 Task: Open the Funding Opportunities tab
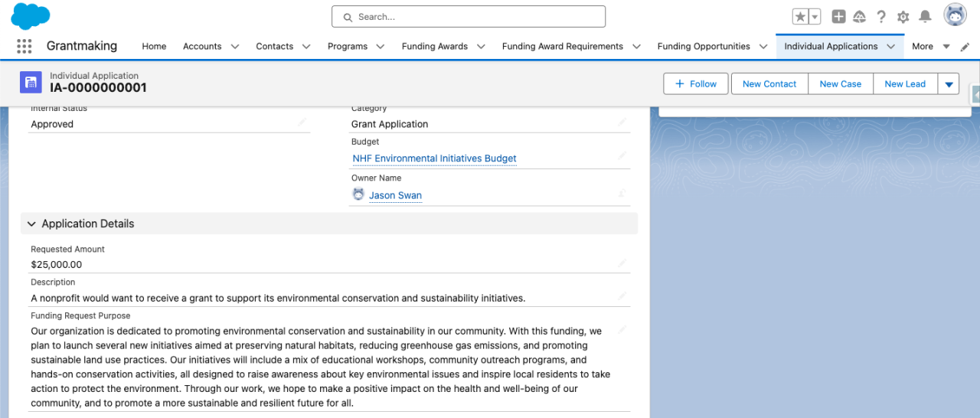(x=704, y=47)
